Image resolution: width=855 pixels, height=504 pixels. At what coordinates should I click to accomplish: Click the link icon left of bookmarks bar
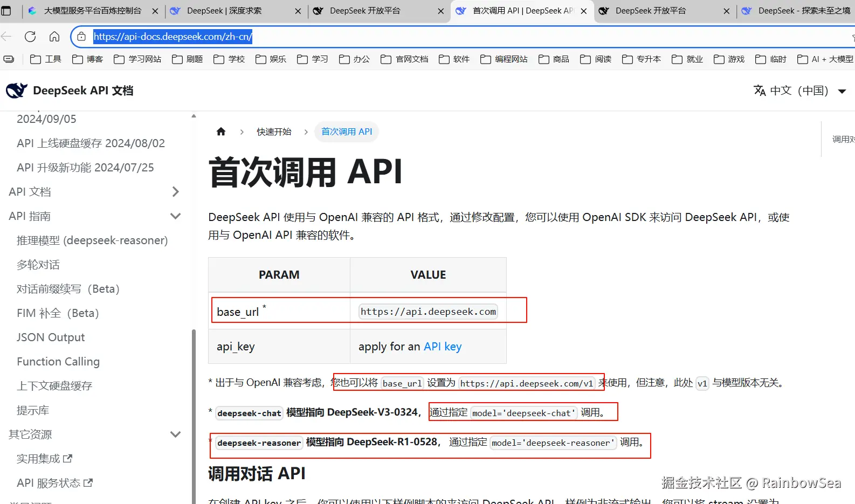9,59
